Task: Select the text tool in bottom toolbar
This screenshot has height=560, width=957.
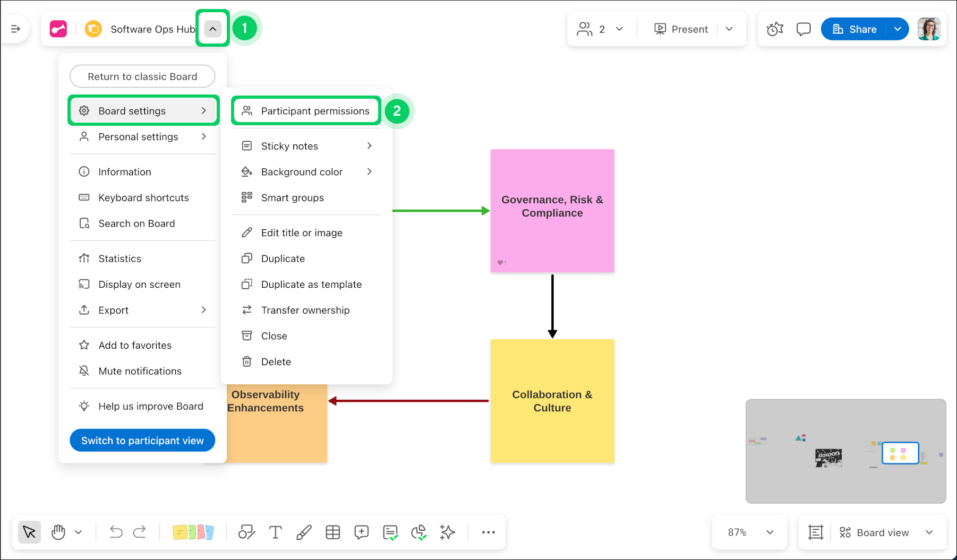Action: tap(275, 532)
